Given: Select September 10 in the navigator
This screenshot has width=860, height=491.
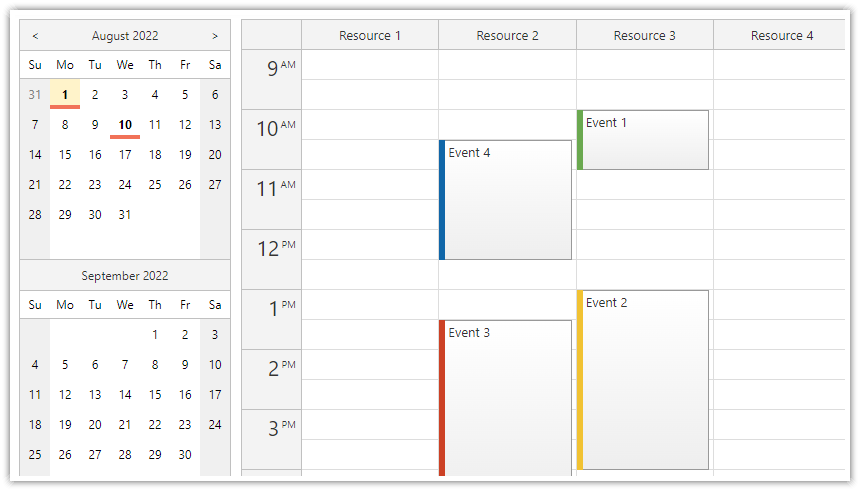Looking at the screenshot, I should pos(215,364).
